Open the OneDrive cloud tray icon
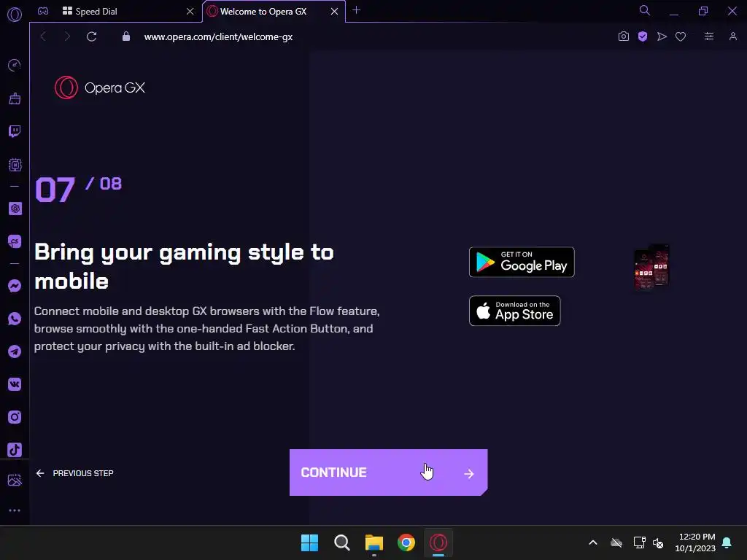Viewport: 747px width, 560px height. [x=616, y=542]
